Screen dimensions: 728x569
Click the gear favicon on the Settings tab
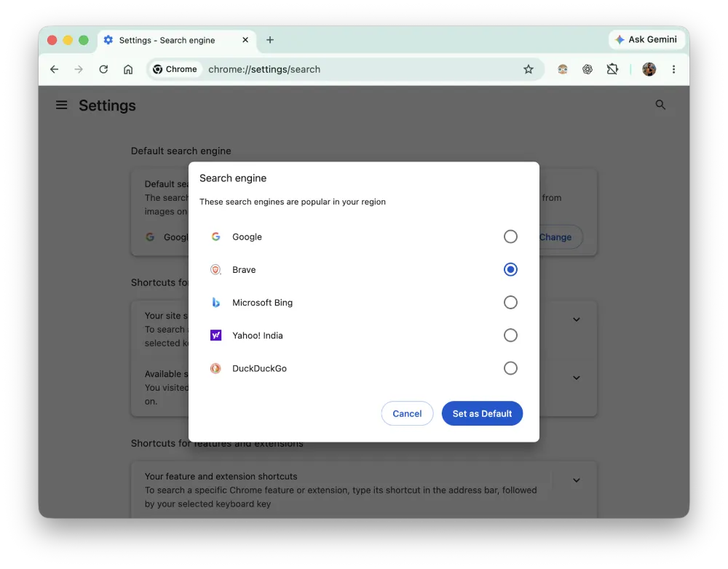click(x=108, y=40)
